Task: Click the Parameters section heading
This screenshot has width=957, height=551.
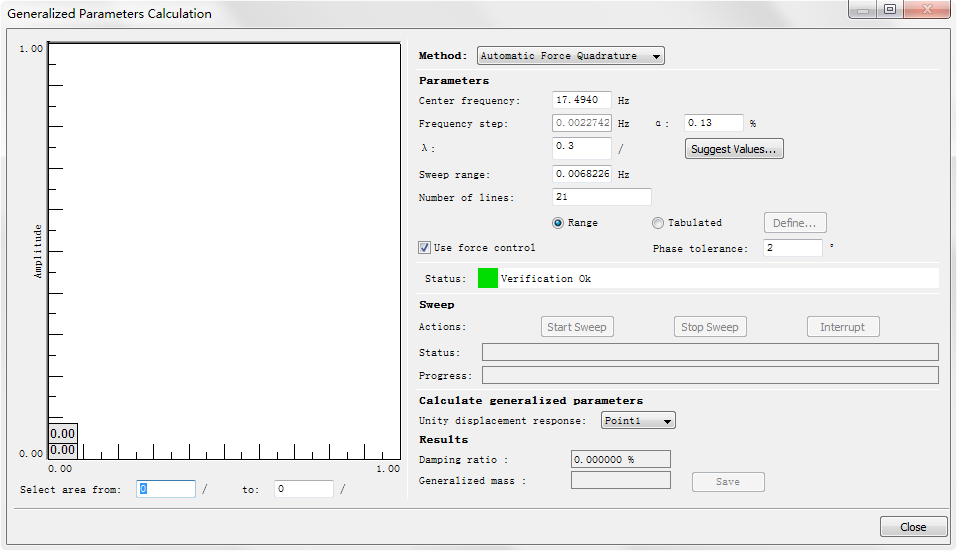Action: (x=453, y=81)
